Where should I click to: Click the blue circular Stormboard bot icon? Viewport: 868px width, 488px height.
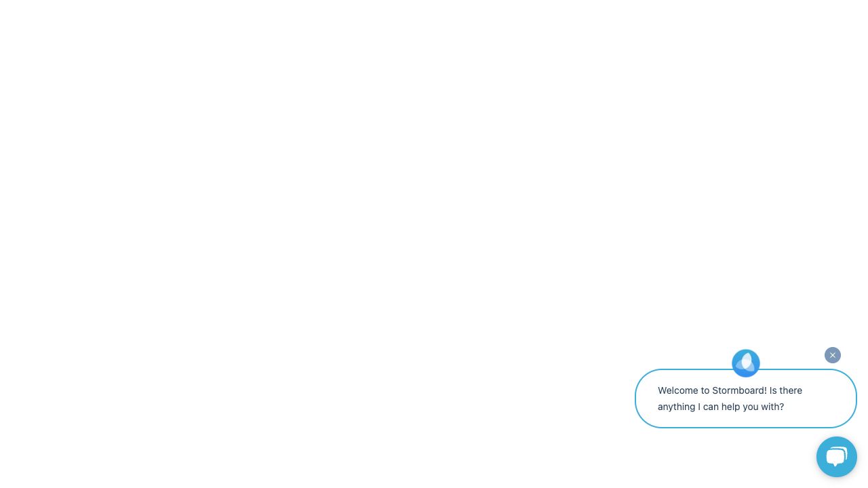[x=745, y=363]
